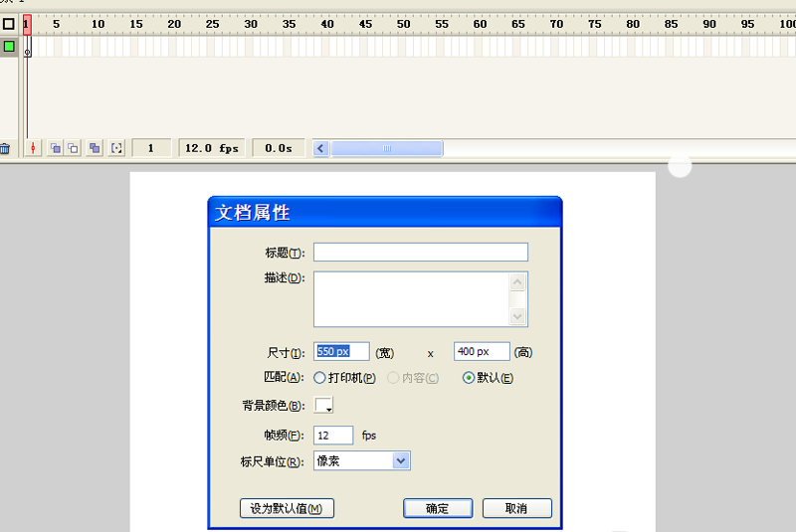Click the 确定 button
The image size is (796, 532).
tap(438, 508)
